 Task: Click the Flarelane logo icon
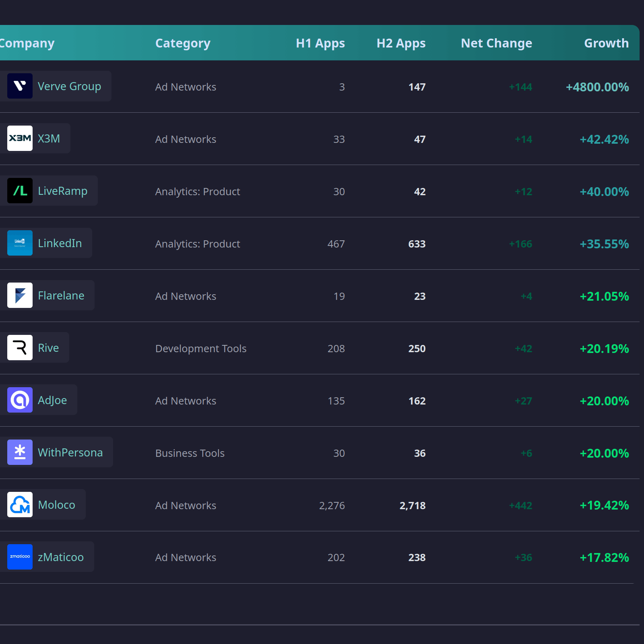point(19,295)
